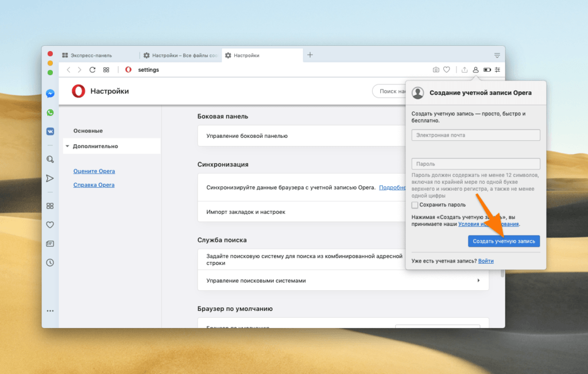Open the history clock icon in the sidebar

point(50,263)
